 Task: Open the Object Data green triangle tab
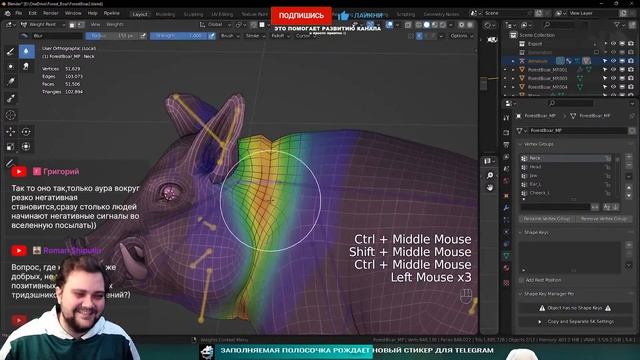[507, 256]
